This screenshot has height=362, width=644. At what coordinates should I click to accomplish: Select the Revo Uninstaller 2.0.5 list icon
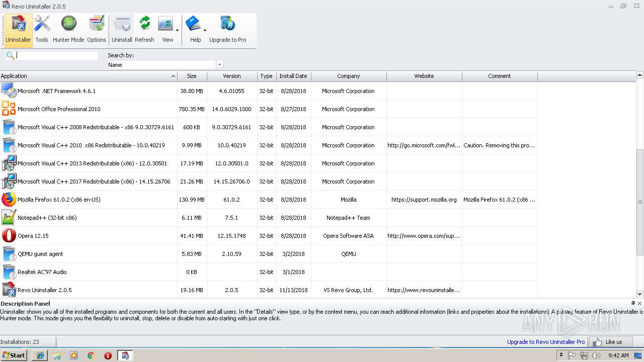click(x=9, y=290)
